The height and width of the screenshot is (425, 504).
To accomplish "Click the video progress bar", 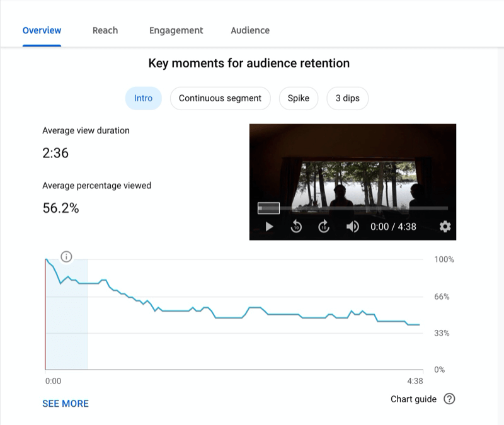I will [x=353, y=208].
